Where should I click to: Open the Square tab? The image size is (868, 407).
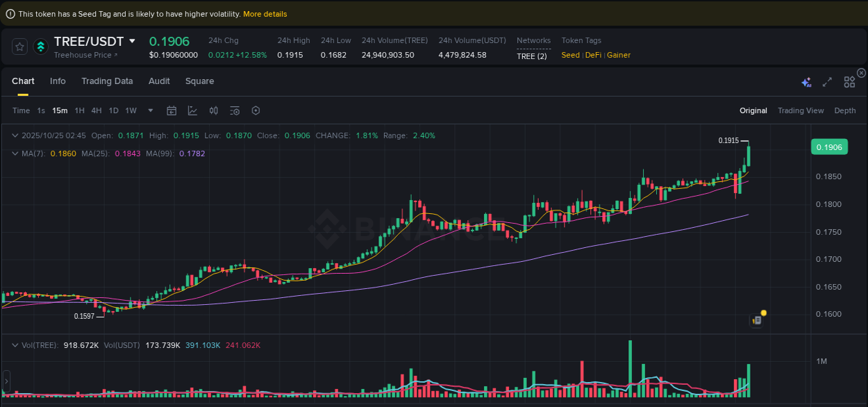point(199,81)
